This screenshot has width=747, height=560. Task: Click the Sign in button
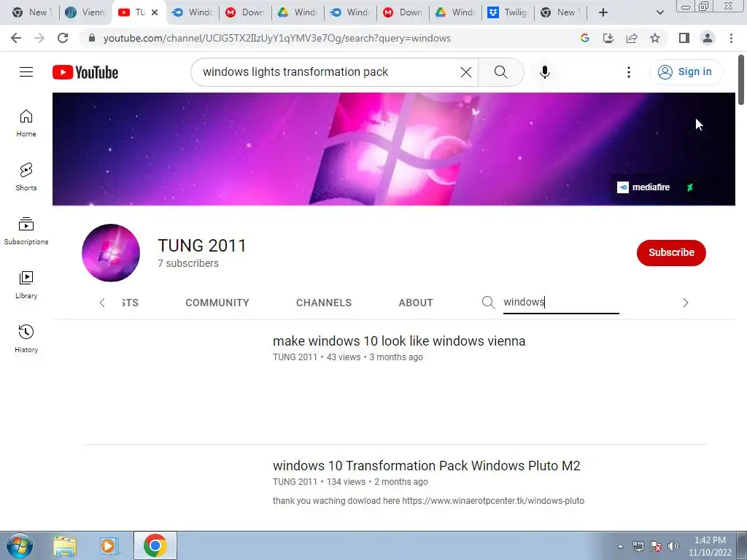686,72
